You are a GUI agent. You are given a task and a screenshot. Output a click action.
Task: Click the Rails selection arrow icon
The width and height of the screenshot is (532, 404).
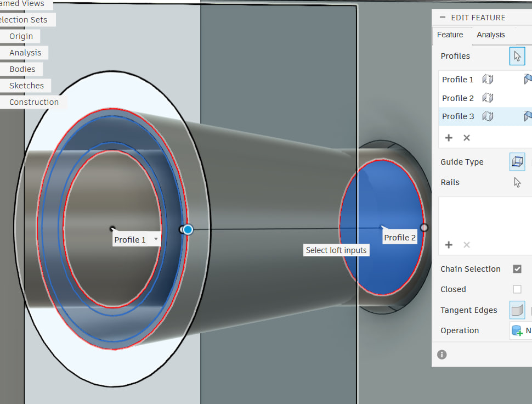(x=517, y=182)
